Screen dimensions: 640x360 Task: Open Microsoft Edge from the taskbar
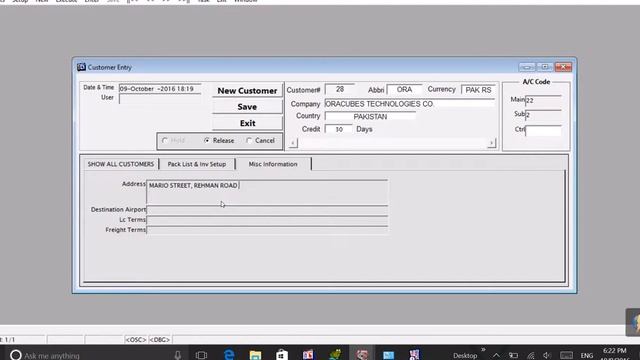pos(229,354)
